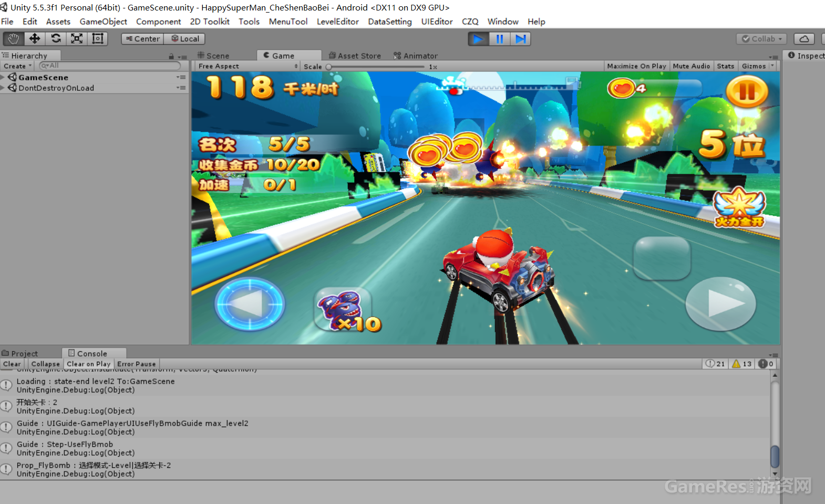Select the Move tool

(35, 39)
